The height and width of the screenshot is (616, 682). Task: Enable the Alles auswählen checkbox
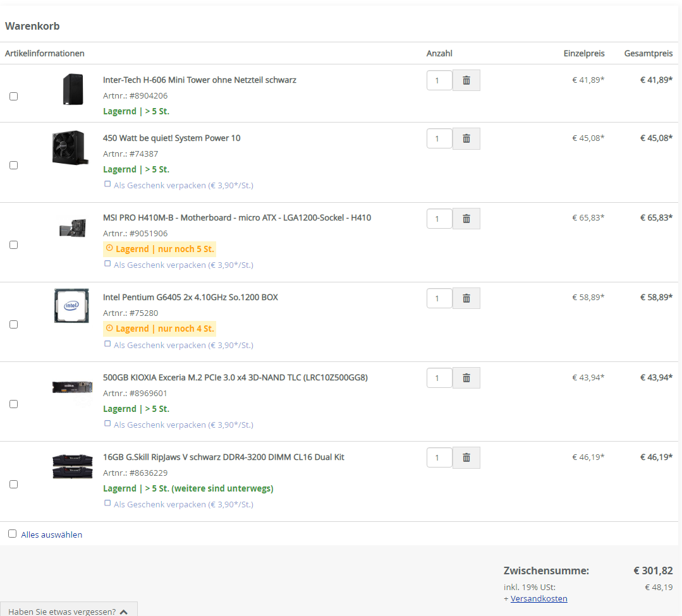(x=12, y=534)
